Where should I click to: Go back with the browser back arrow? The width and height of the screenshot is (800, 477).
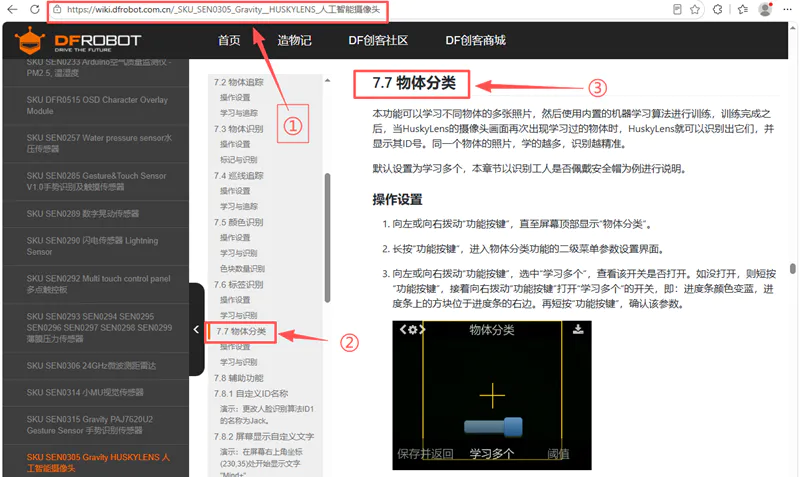(12, 9)
